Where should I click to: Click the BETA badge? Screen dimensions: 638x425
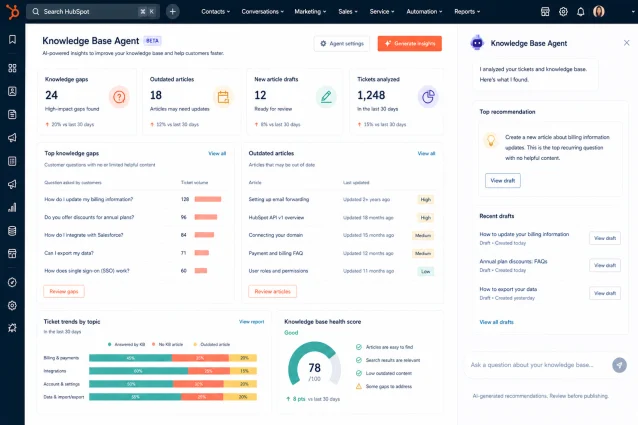[x=153, y=41]
